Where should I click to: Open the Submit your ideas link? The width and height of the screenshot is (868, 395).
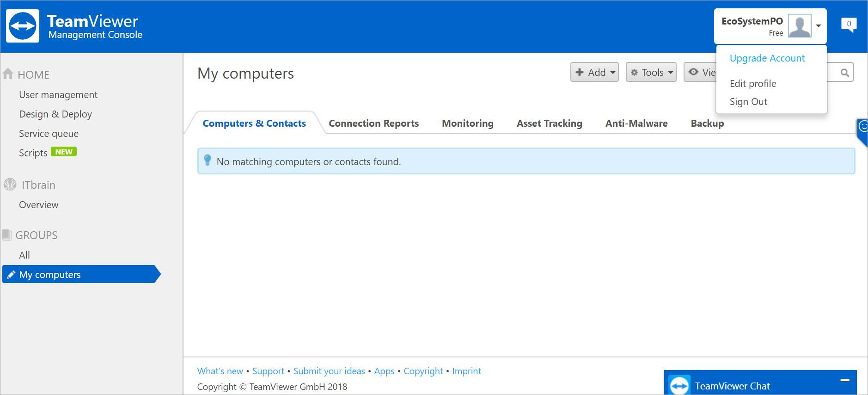point(329,371)
